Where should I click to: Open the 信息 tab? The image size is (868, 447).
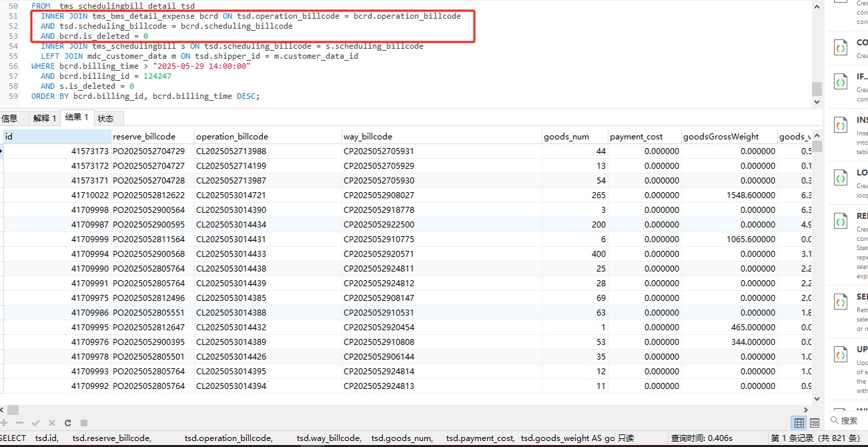click(x=10, y=118)
